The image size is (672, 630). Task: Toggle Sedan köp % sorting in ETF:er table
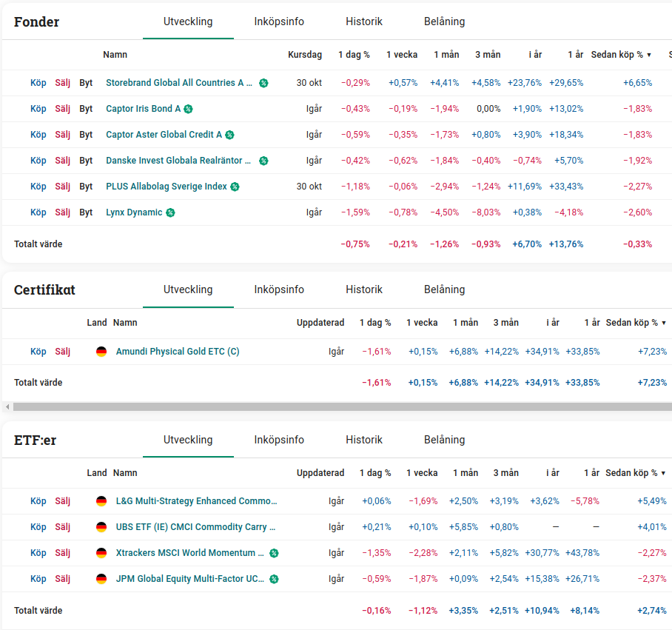pos(664,473)
